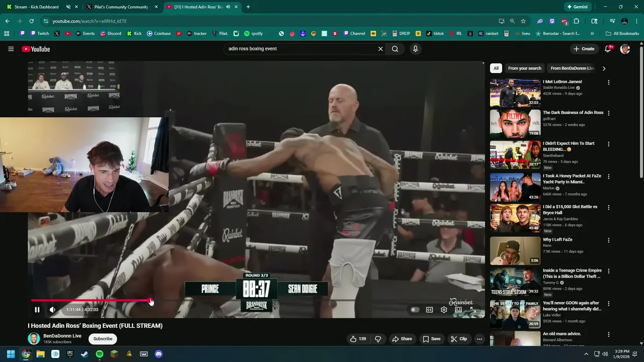
Task: Run search with magnifier button
Action: 395,49
